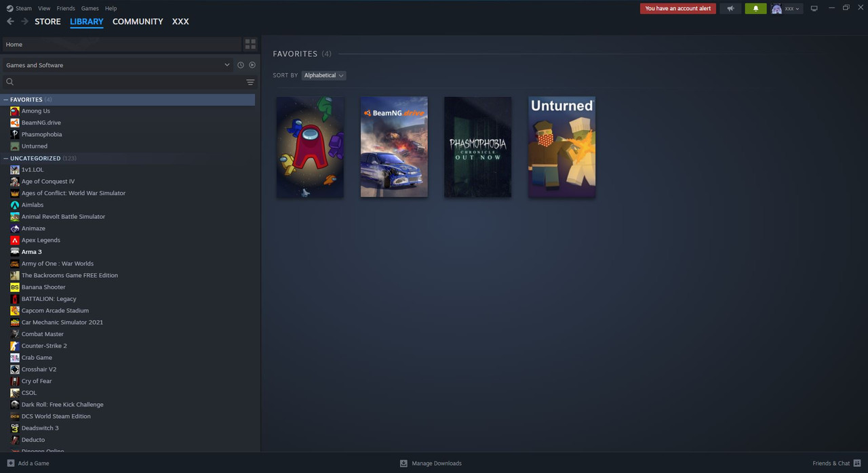
Task: Open the Games and Software dropdown
Action: (117, 65)
